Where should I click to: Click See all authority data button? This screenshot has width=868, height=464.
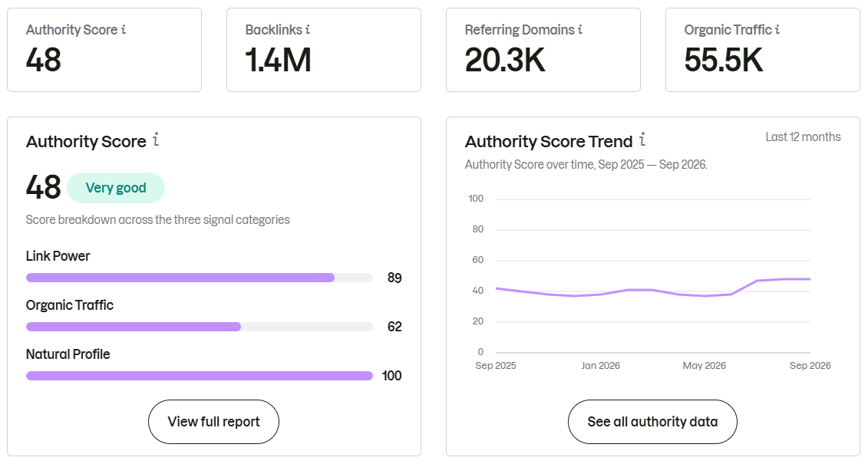[x=652, y=421]
